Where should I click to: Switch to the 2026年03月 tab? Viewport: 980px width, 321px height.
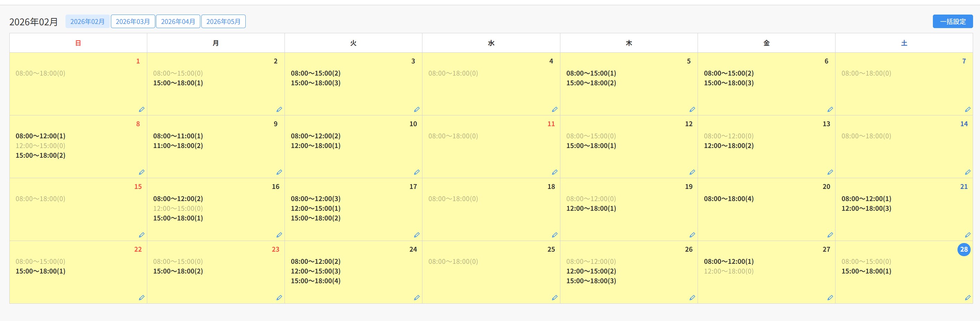click(133, 22)
